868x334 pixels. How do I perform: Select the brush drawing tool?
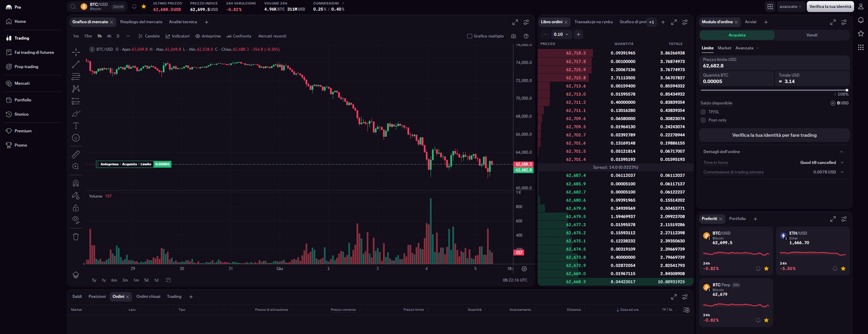75,113
